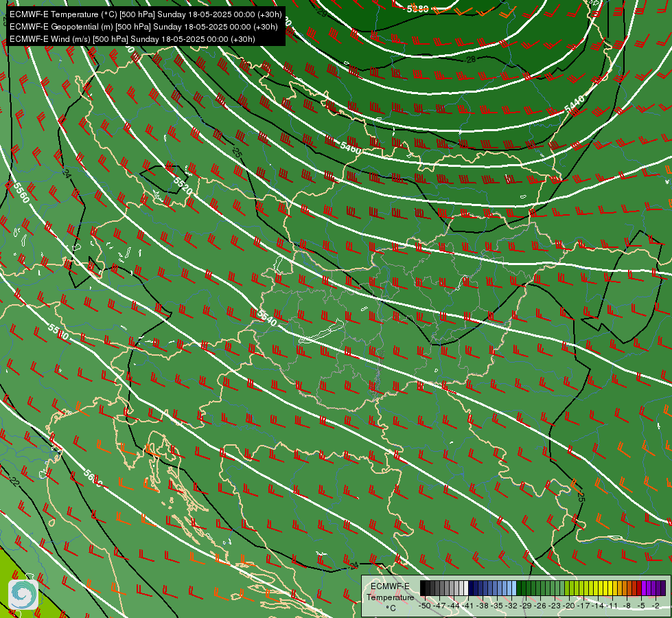This screenshot has height=618, width=672.
Task: Click the -5 legend scale label
Action: pyautogui.click(x=642, y=606)
